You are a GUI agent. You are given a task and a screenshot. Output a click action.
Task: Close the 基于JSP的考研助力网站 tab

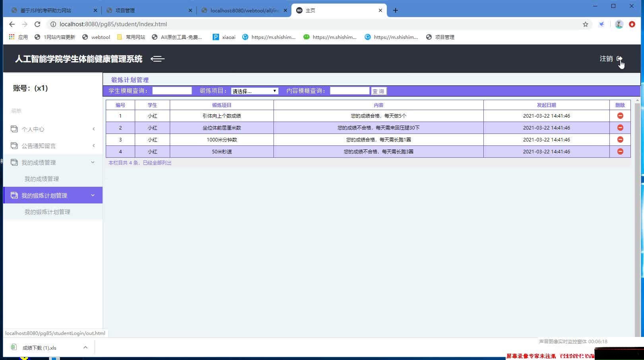pos(95,10)
